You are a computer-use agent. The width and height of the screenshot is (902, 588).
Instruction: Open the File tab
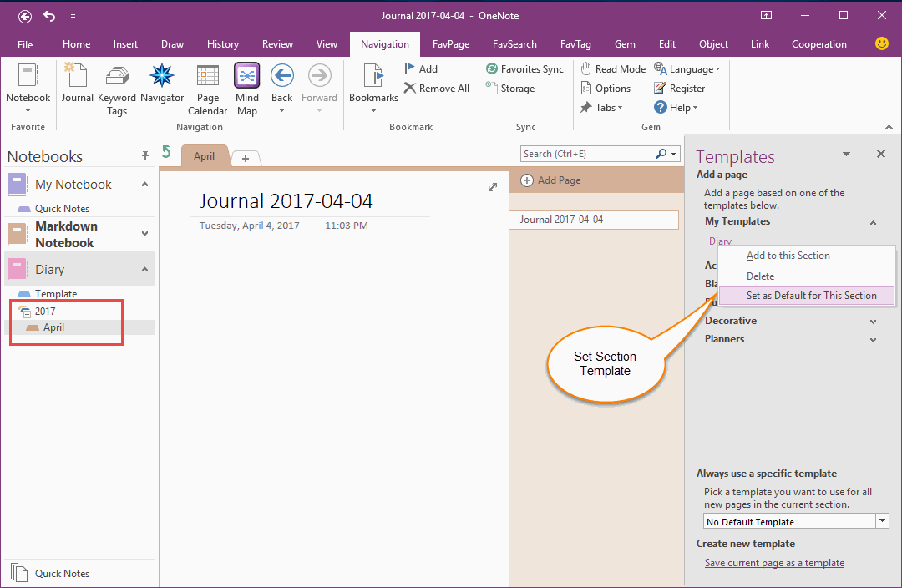point(25,44)
